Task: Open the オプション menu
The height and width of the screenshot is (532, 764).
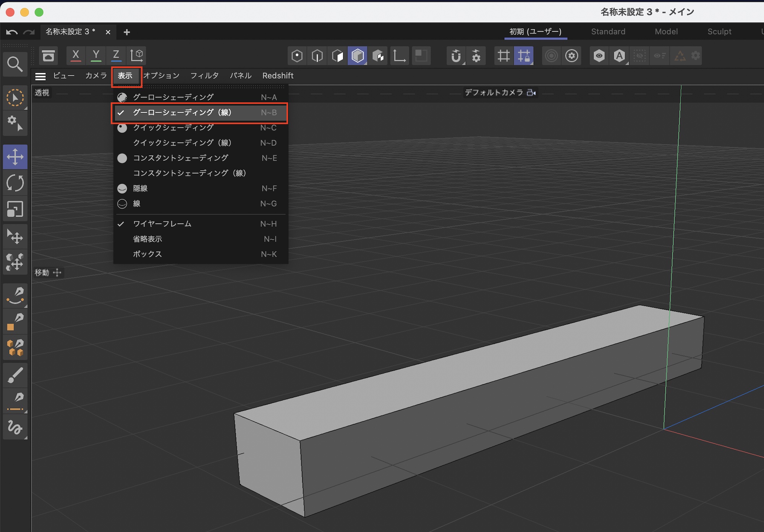Action: (x=161, y=76)
